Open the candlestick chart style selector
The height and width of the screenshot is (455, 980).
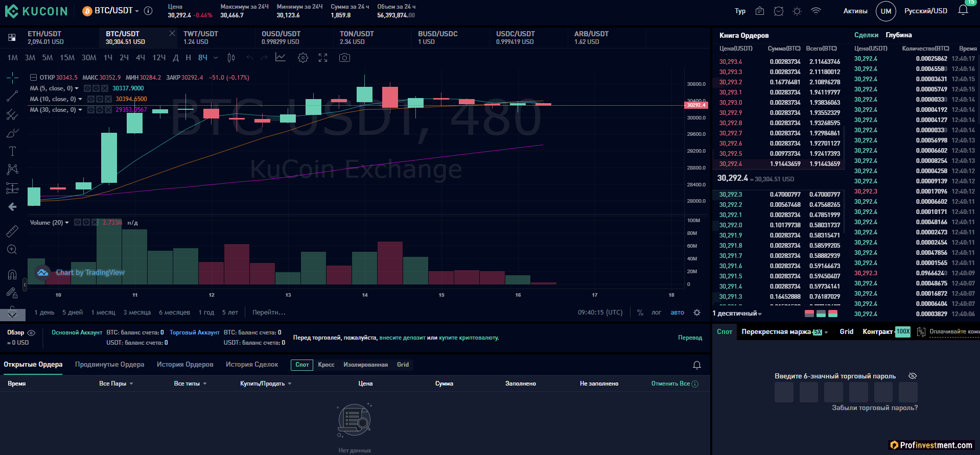(231, 58)
